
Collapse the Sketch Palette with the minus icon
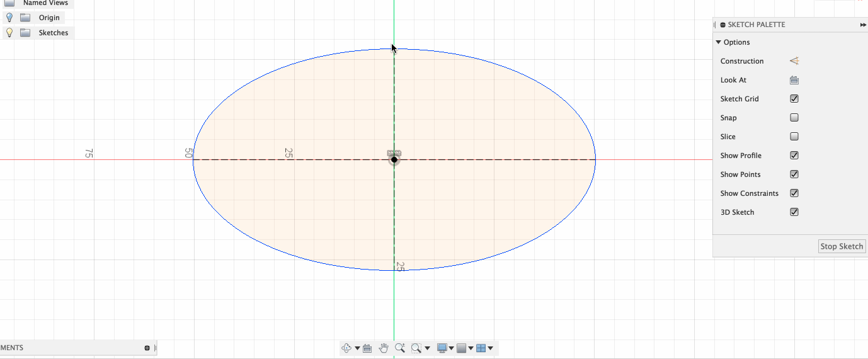pyautogui.click(x=722, y=25)
